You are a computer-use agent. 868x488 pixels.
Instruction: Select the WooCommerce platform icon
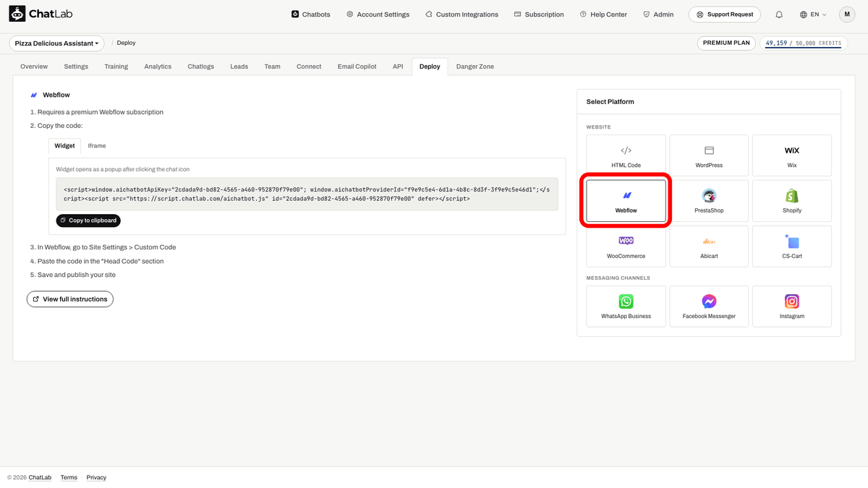coord(626,241)
